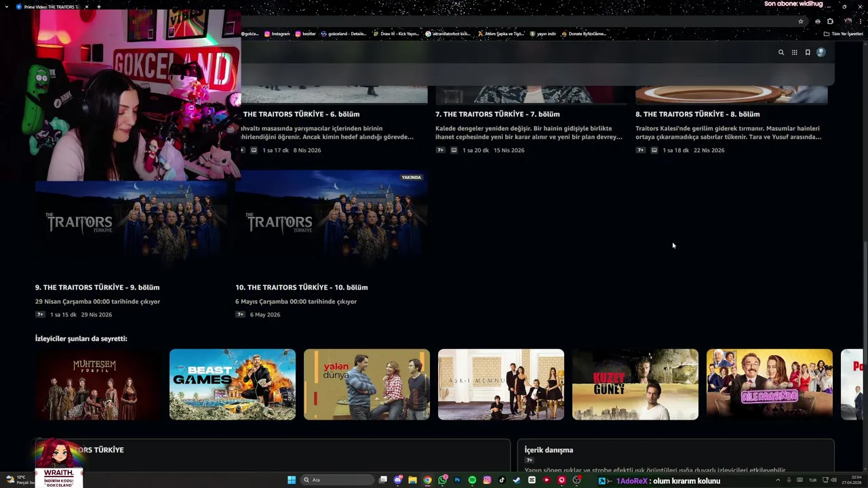Open the 10. THE TRAITORS TÜRKİYE title

(301, 287)
